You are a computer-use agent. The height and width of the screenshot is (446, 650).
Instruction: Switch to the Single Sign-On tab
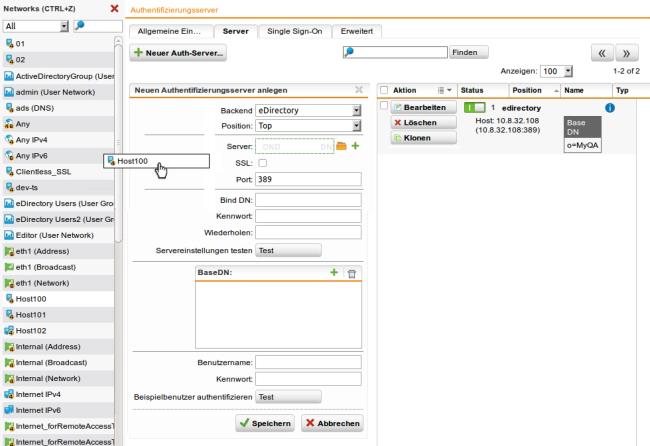(x=292, y=33)
